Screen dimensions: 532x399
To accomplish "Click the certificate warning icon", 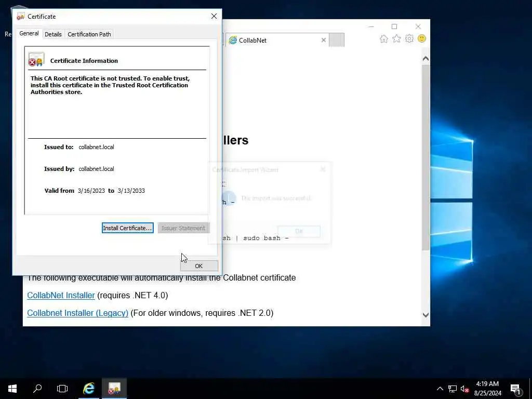I will (36, 59).
